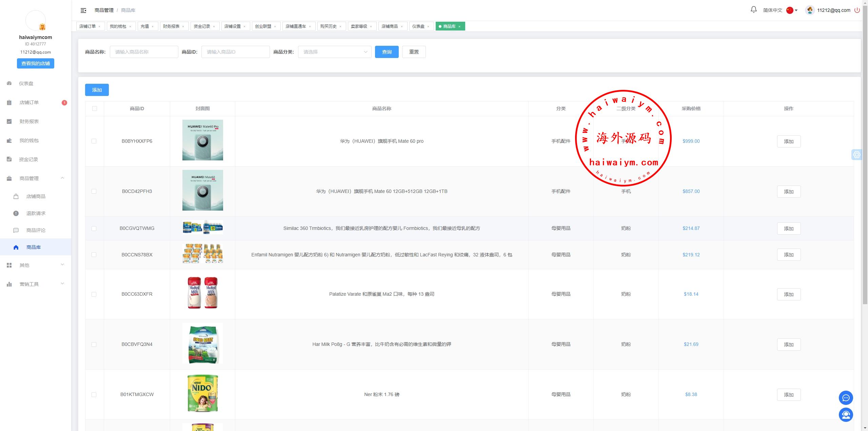
Task: Open the 商品分类 category dropdown
Action: point(334,52)
